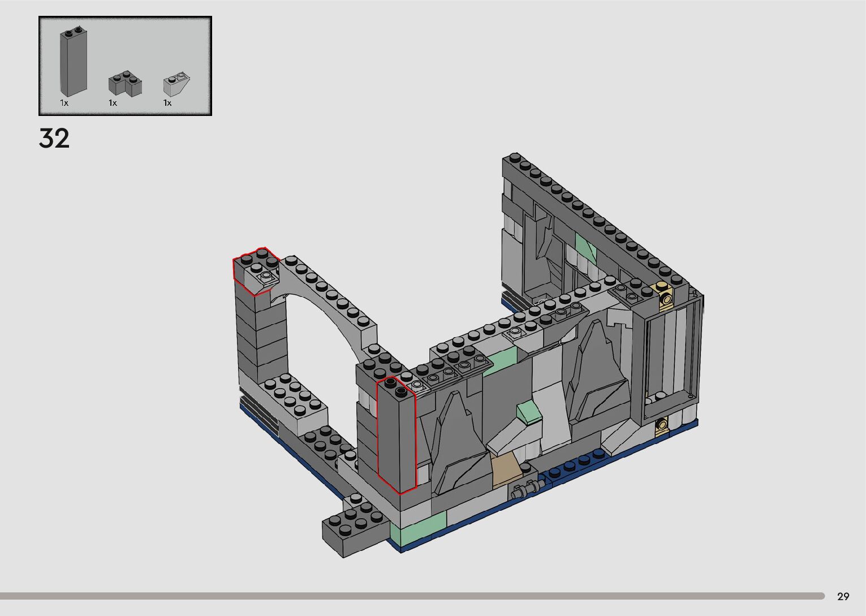Click the step number 32

(54, 139)
